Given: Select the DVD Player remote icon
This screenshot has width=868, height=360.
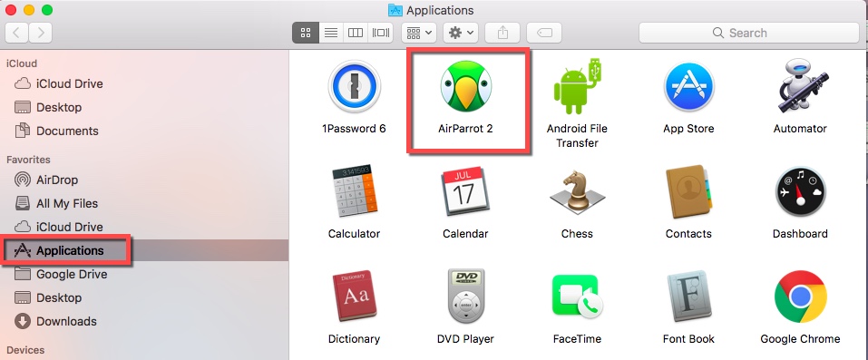Looking at the screenshot, I should tap(465, 297).
